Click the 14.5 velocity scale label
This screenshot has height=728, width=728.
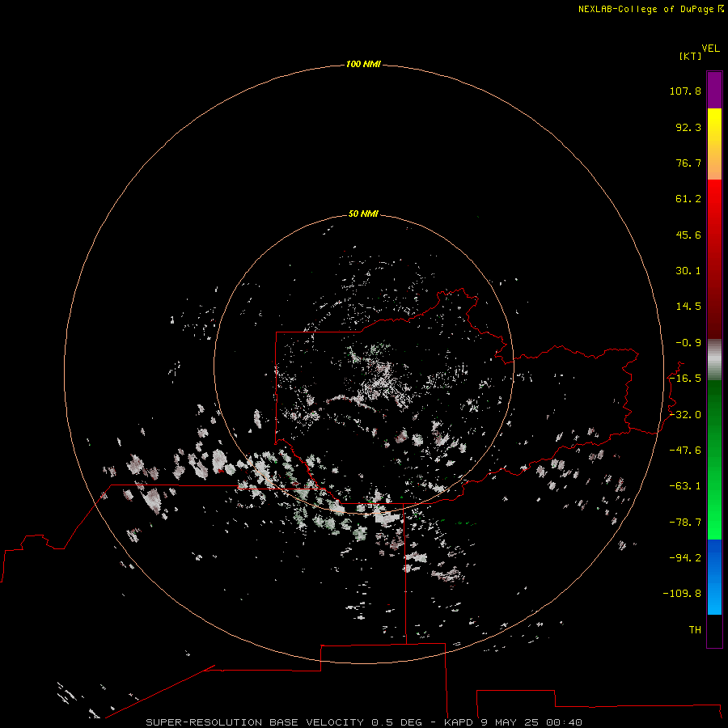tap(688, 307)
